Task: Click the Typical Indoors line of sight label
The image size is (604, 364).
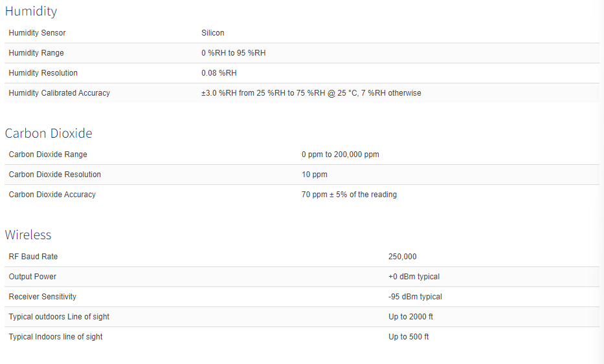Action: click(x=56, y=337)
